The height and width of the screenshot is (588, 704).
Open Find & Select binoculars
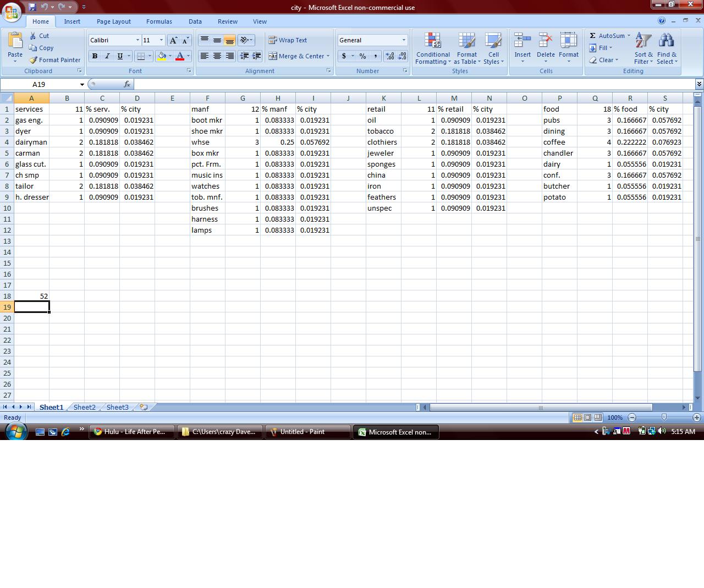point(667,41)
